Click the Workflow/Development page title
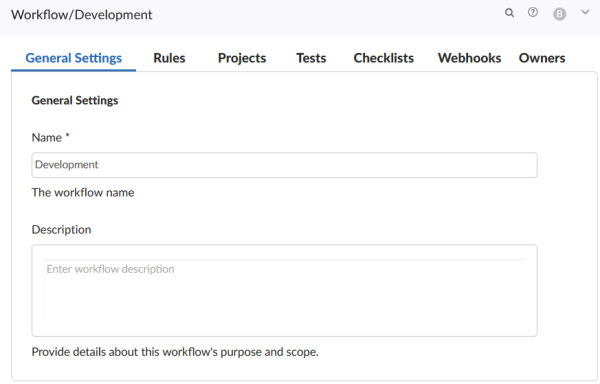This screenshot has height=384, width=600. (82, 15)
